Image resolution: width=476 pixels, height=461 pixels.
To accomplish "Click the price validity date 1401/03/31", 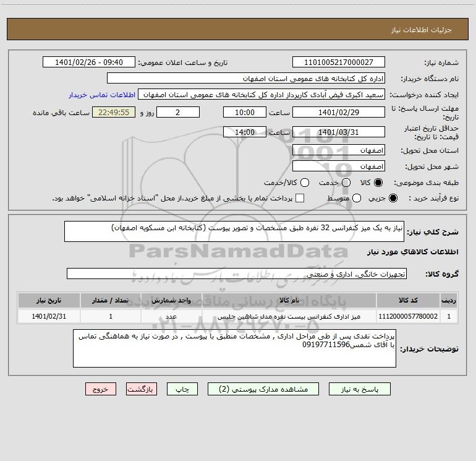I will [339, 132].
